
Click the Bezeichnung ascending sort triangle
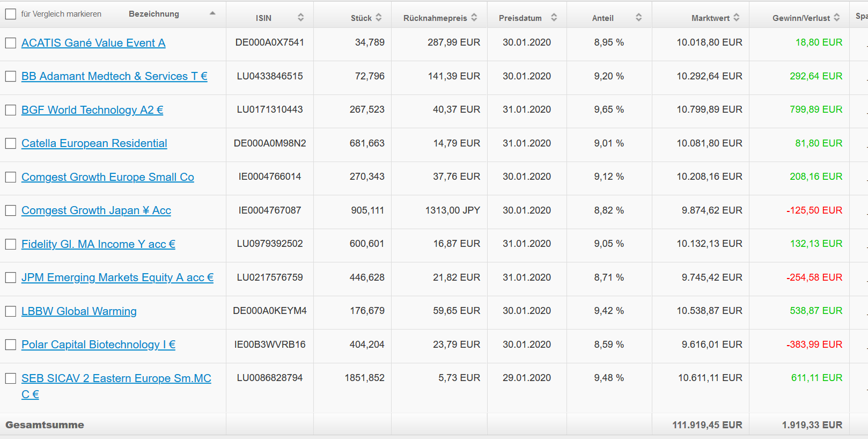[212, 13]
